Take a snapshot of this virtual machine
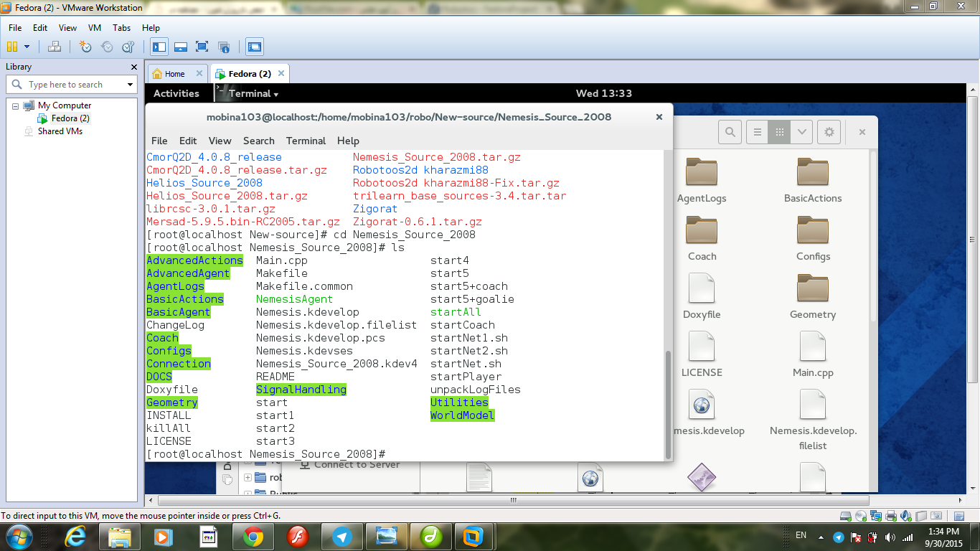 tap(85, 47)
